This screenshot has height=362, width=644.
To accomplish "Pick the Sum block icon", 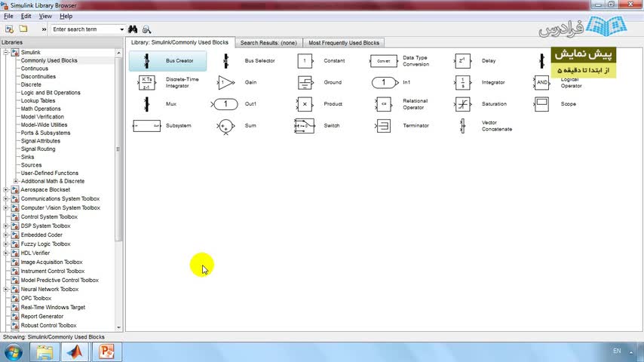I will click(x=225, y=126).
